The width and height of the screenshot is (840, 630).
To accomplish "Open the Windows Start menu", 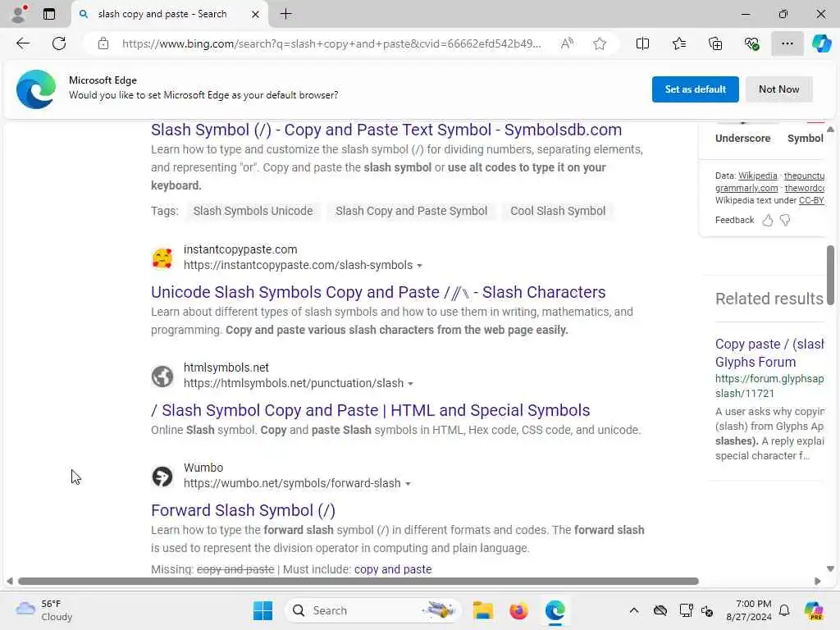I will click(262, 610).
